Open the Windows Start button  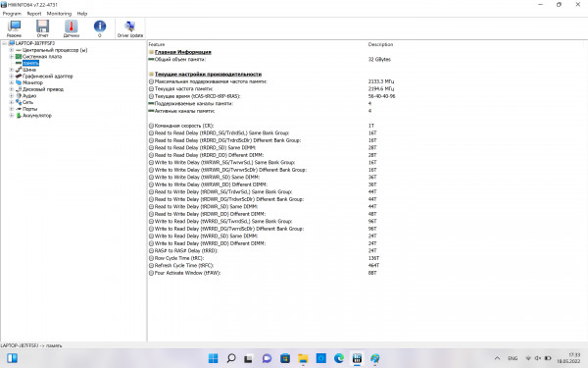pos(213,358)
